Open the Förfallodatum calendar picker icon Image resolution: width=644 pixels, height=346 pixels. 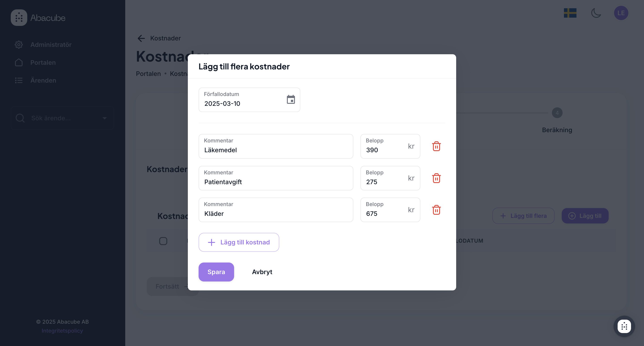point(290,100)
